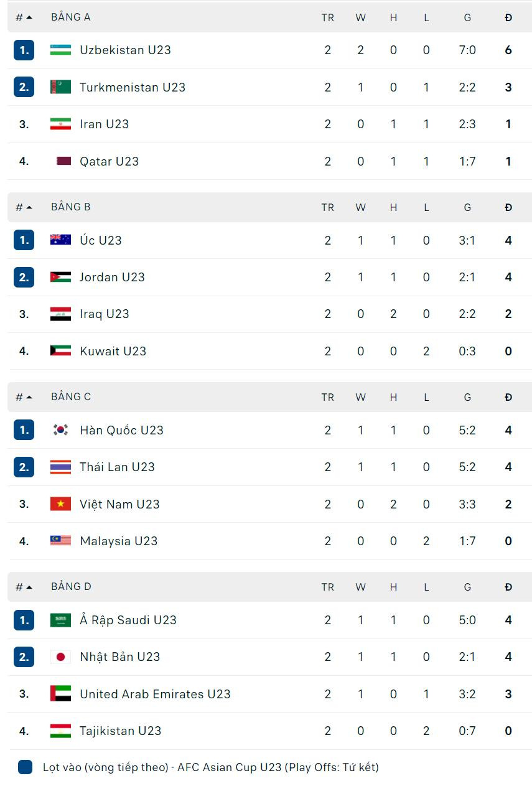Viewport: 532px width, 791px height.
Task: Click the highlighted rank 1 badge for Uzbekistan
Action: (24, 50)
